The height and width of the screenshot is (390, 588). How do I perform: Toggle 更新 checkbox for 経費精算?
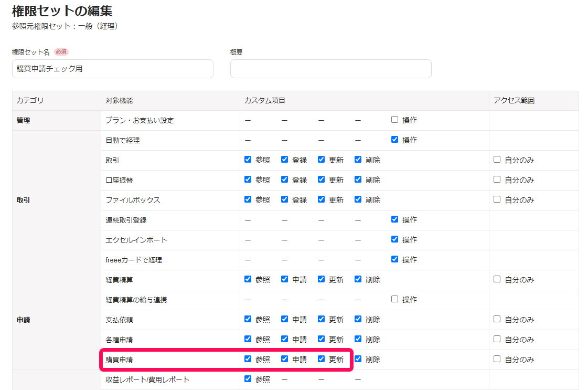tap(321, 279)
